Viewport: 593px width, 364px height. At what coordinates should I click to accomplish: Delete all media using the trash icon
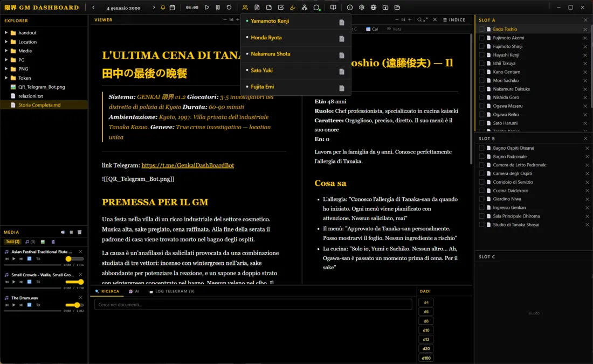(79, 232)
